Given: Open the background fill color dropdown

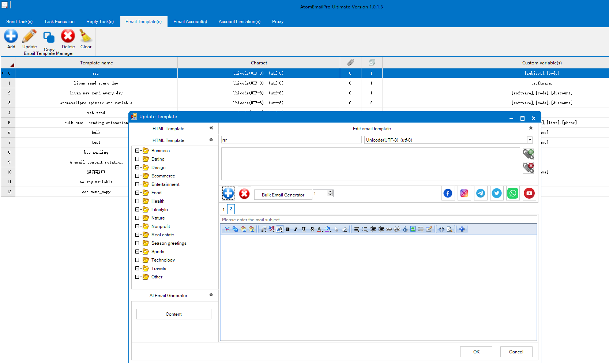Looking at the screenshot, I should coord(330,230).
